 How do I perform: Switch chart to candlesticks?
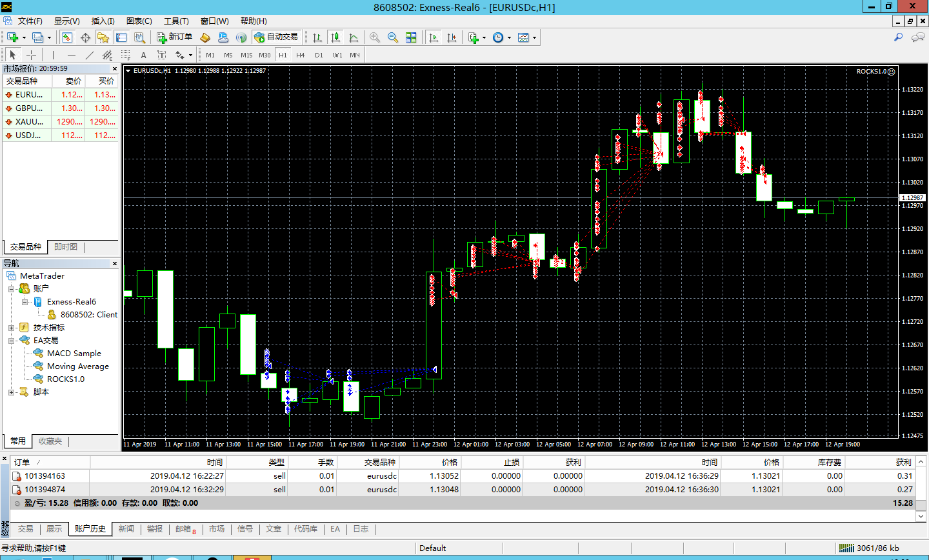(x=335, y=37)
